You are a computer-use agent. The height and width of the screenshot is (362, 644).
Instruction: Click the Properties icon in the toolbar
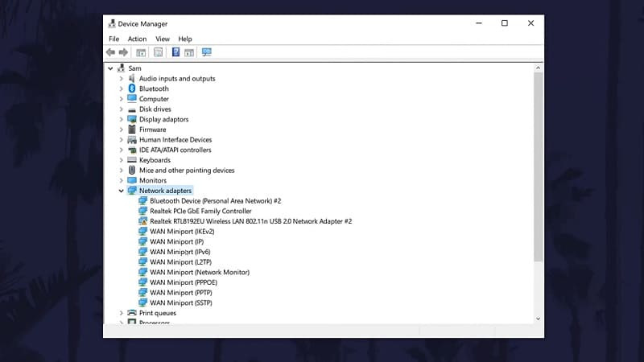(159, 52)
